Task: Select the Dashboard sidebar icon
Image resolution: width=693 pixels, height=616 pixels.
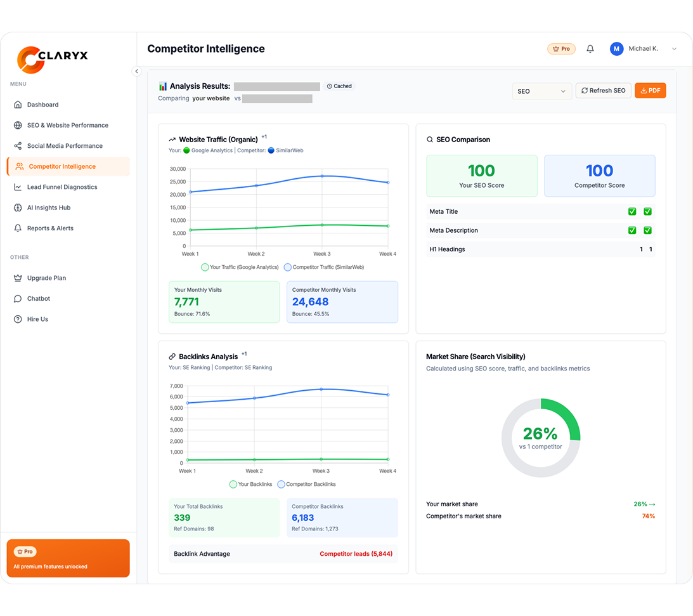Action: click(19, 105)
